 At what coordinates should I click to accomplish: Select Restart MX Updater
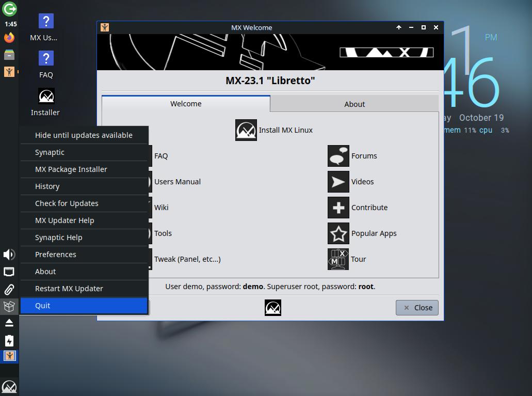84,288
